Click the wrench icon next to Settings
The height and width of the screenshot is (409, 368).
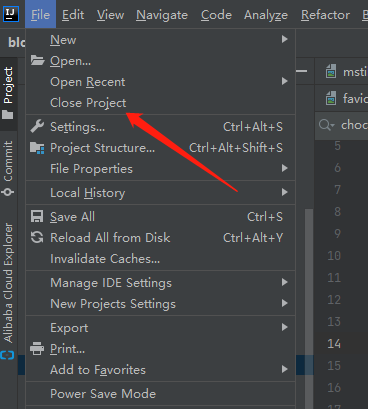[x=37, y=126]
